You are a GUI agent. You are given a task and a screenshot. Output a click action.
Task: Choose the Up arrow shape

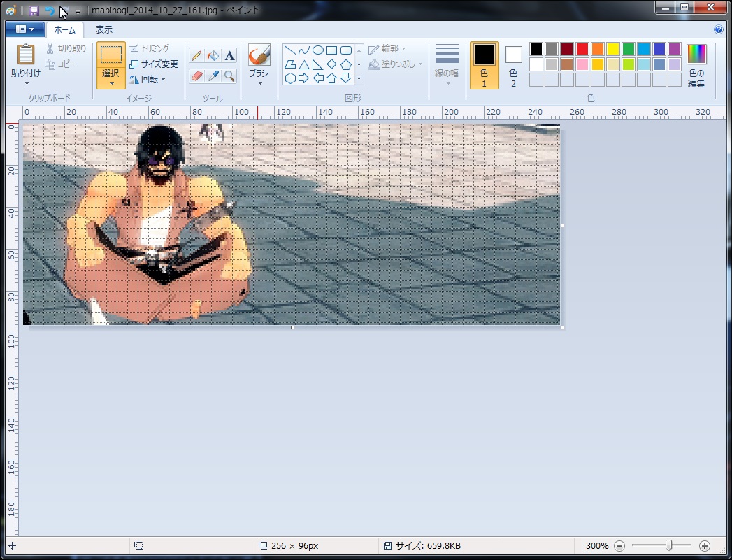coord(332,78)
